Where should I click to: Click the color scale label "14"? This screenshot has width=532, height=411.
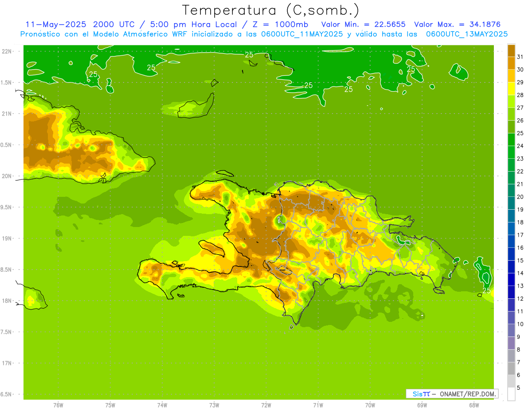pyautogui.click(x=520, y=273)
